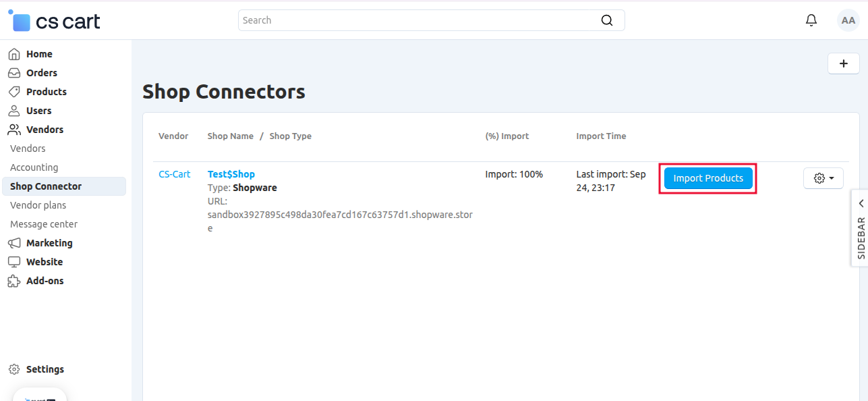View notifications via the bell icon
The image size is (868, 401).
(811, 20)
